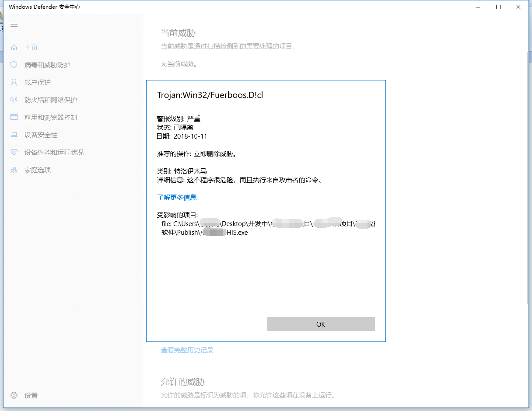Click the Trojan:Win32/Fuerboos.D!cl threat title

tap(210, 95)
